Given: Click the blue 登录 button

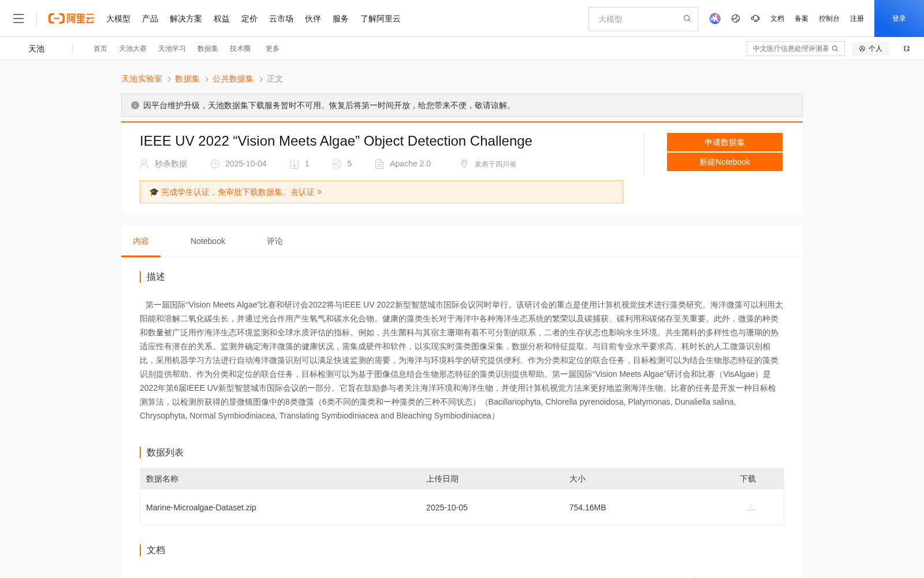Looking at the screenshot, I should click(x=899, y=18).
